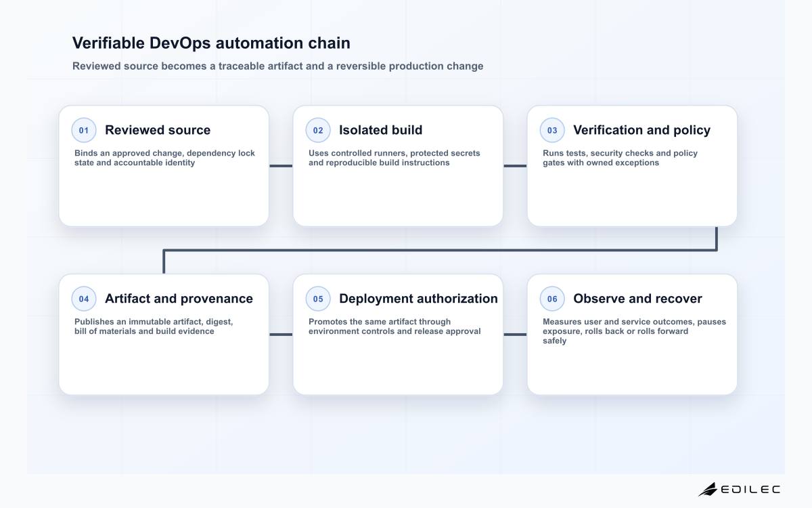Viewport: 812px width, 508px height.
Task: Select the 'Deployment authorization' heading
Action: [x=418, y=299]
